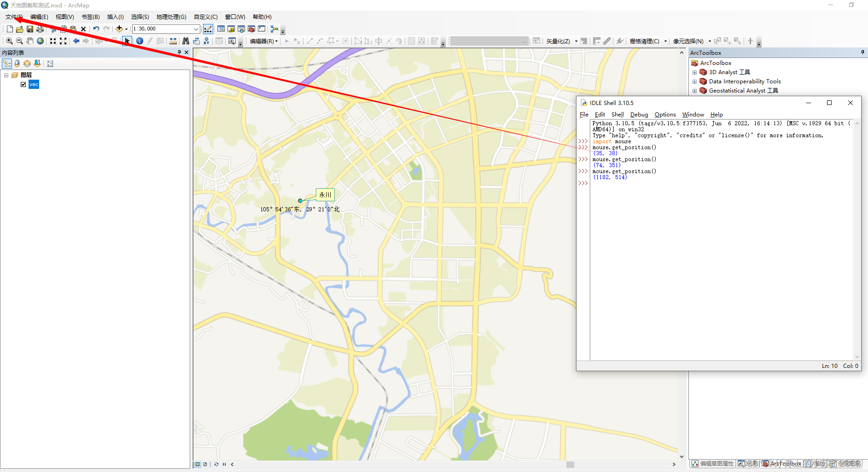
Task: Print the map
Action: pyautogui.click(x=40, y=29)
